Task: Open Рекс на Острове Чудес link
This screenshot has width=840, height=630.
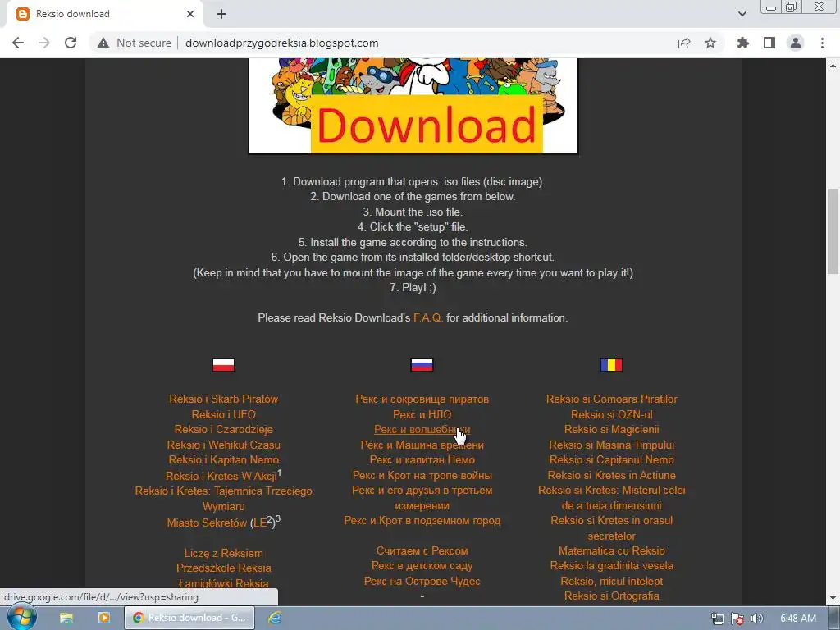Action: (x=422, y=582)
